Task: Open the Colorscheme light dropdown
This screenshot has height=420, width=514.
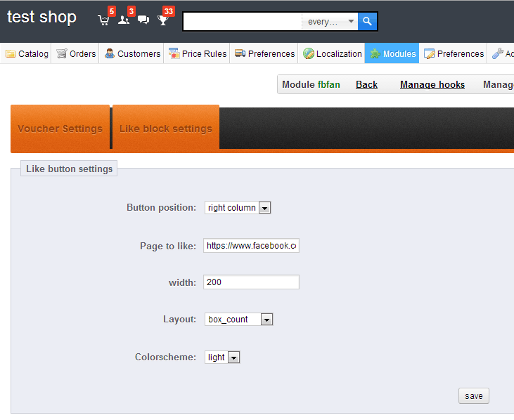Action: point(222,357)
